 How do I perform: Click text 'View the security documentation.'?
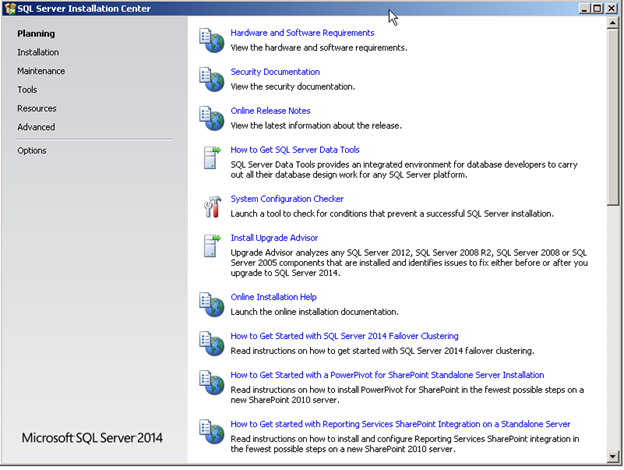[293, 87]
